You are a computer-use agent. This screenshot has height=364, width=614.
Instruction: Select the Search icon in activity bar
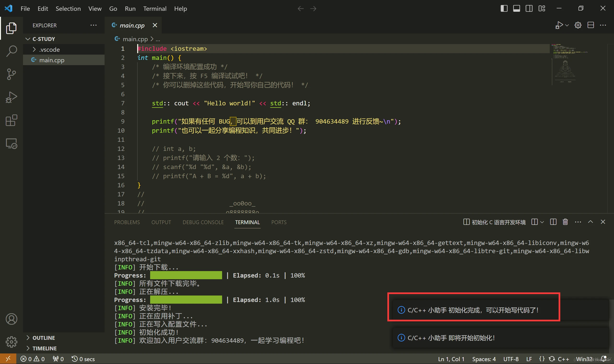(11, 51)
